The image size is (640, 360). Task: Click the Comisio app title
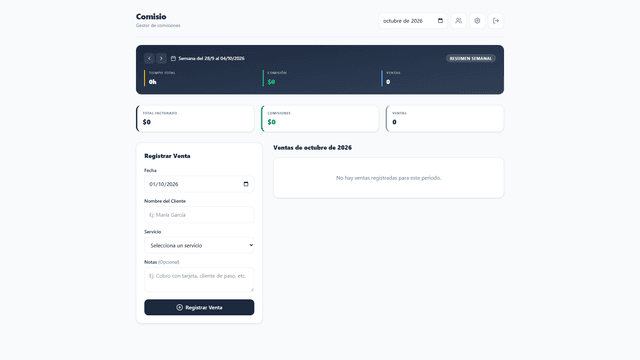[151, 17]
